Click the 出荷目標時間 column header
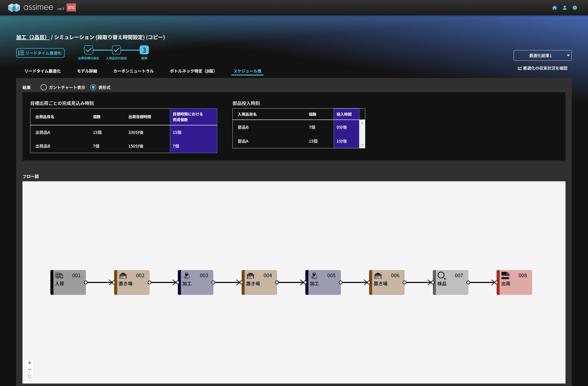Image resolution: width=588 pixels, height=386 pixels. [x=140, y=117]
